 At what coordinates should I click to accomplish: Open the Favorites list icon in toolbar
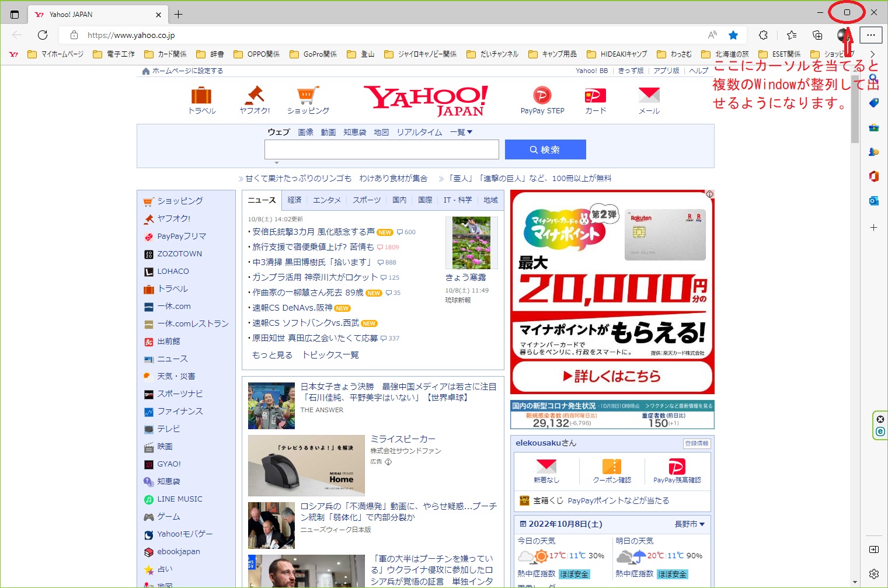click(x=792, y=35)
